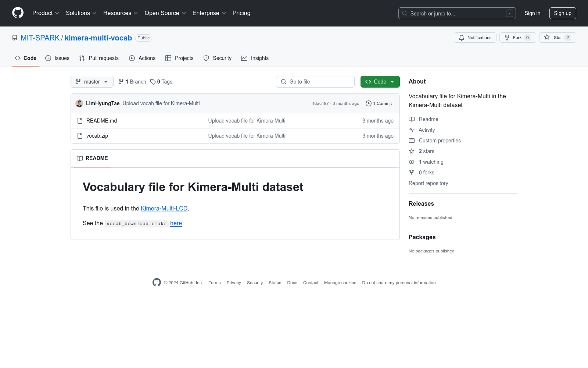Click the Terms footer link
The height and width of the screenshot is (368, 588).
215,283
